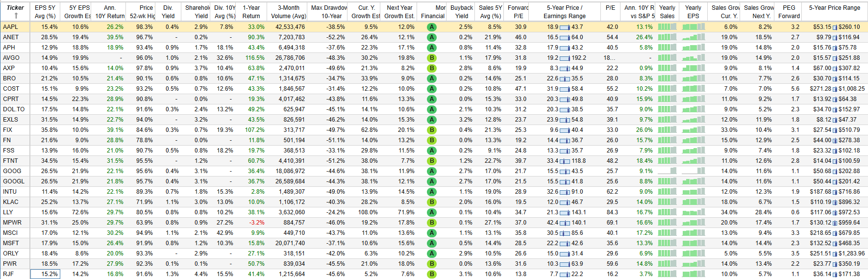Image resolution: width=868 pixels, height=279 pixels.
Task: Click the B financial rating badge for FN
Action: (432, 140)
